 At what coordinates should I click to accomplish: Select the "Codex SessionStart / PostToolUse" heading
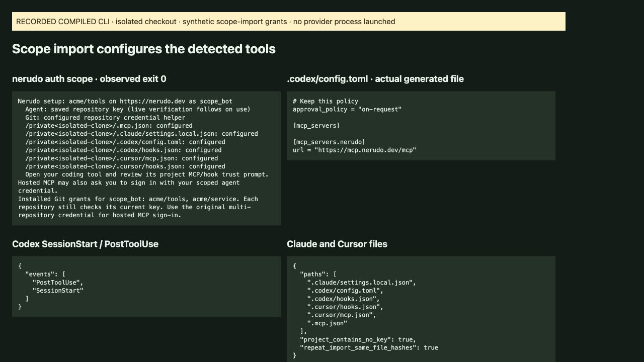[85, 244]
